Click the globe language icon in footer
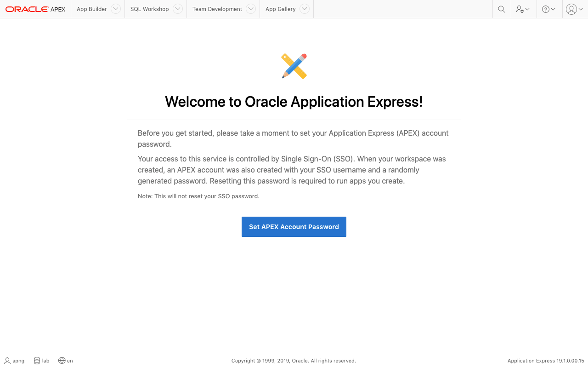Screen dimensions: 588x368 (62, 361)
